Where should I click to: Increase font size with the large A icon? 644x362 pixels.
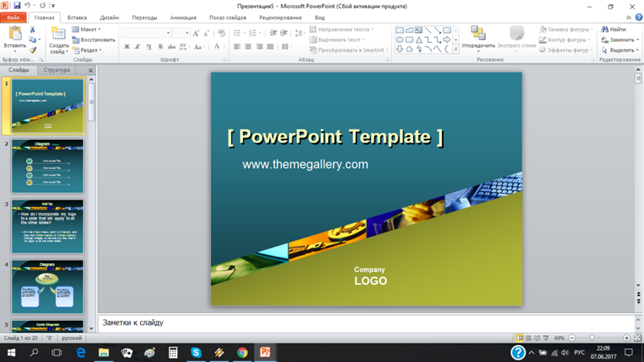pos(196,33)
